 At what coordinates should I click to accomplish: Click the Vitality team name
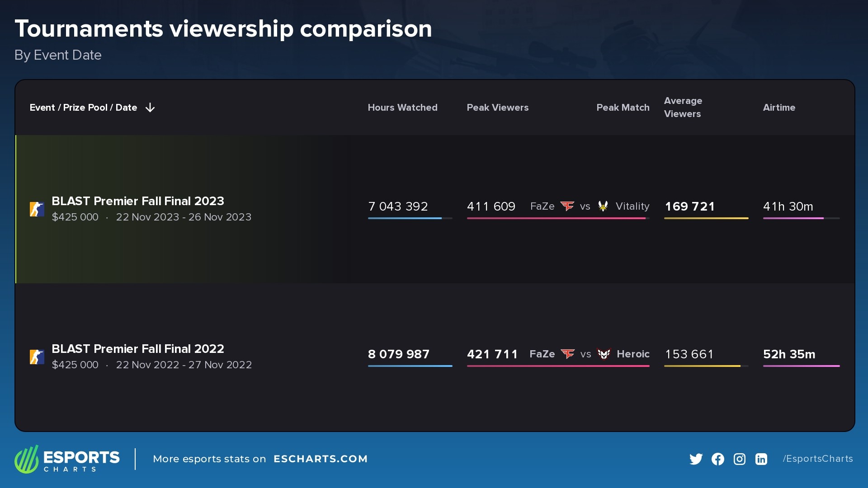tap(632, 206)
